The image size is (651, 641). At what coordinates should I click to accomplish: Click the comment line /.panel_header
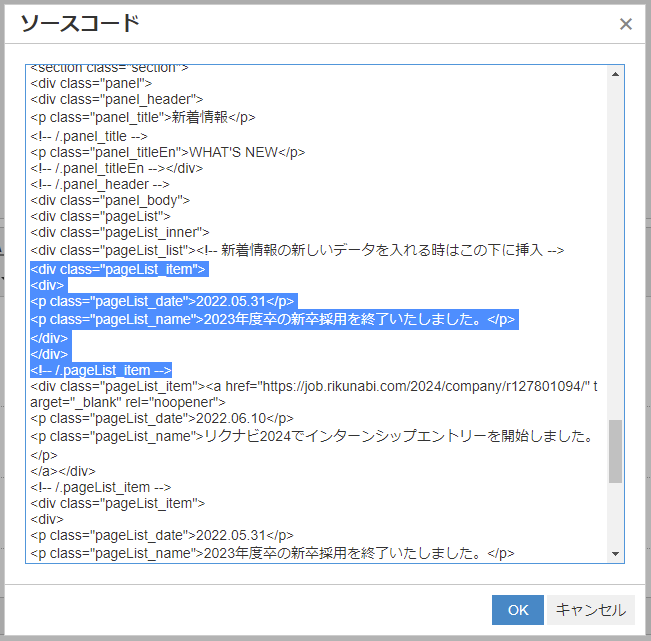(100, 184)
